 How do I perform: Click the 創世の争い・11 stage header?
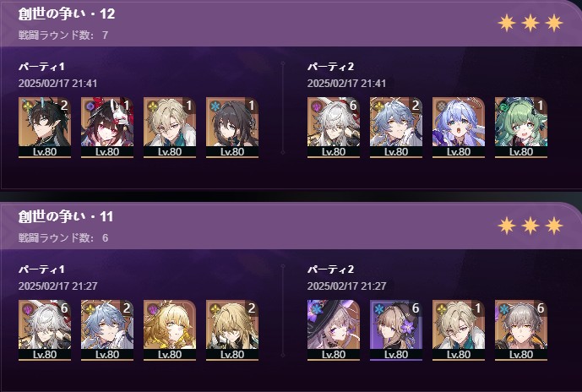point(66,217)
